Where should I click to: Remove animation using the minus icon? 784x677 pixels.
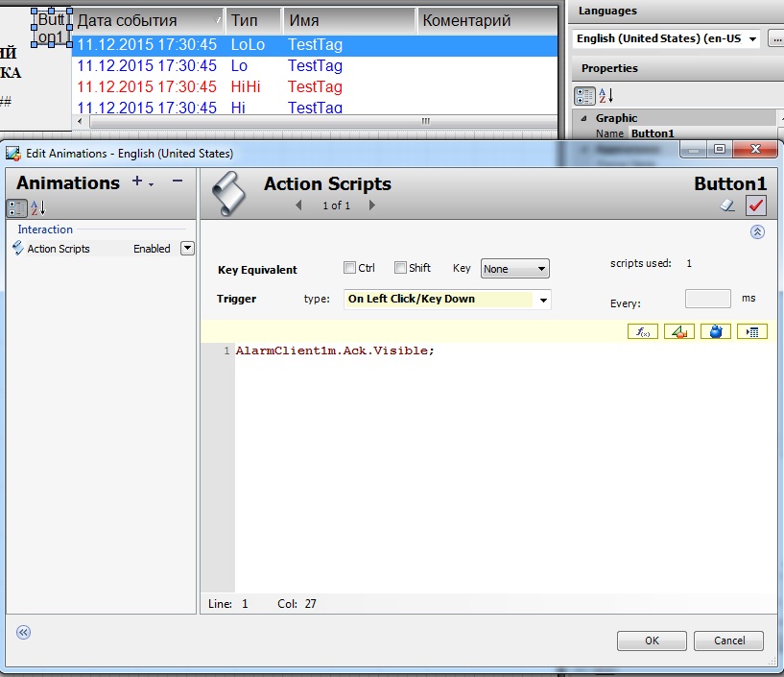pos(177,181)
